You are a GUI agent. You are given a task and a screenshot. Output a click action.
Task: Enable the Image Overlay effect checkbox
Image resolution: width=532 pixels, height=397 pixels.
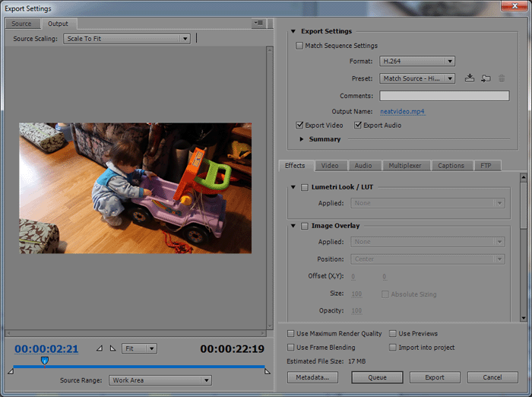(305, 226)
